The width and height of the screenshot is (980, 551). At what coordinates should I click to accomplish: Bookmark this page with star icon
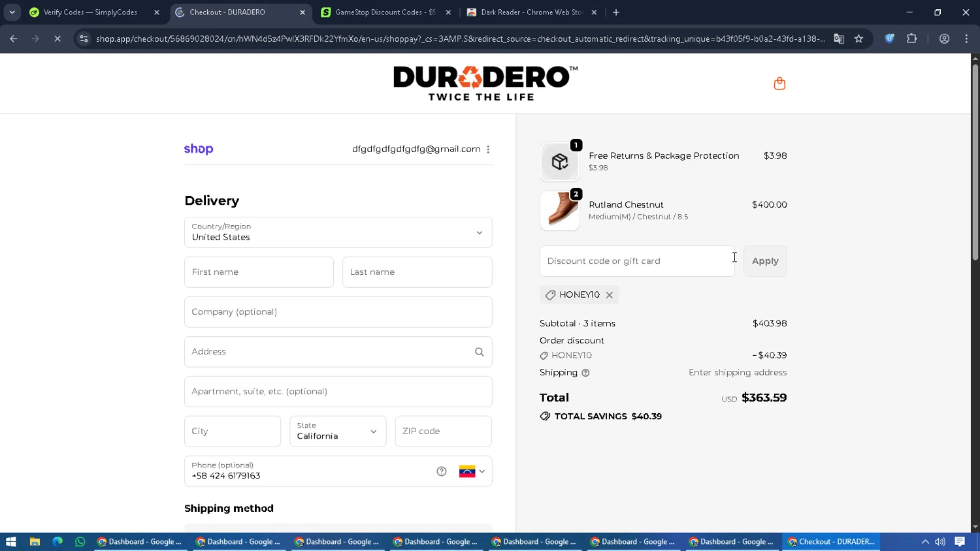tap(858, 39)
